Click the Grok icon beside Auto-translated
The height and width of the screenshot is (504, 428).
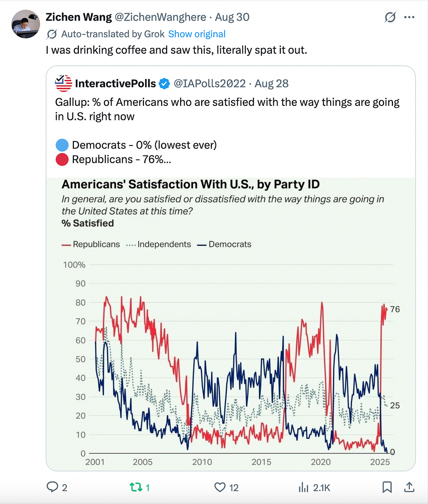pyautogui.click(x=51, y=34)
